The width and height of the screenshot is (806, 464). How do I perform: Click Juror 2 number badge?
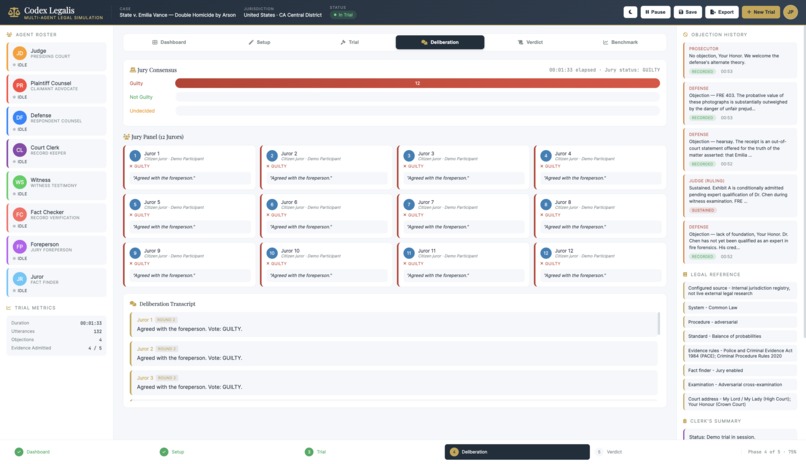[272, 156]
